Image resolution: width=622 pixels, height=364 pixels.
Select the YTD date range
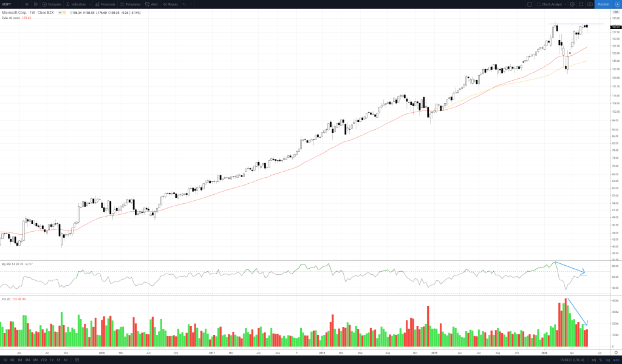pyautogui.click(x=44, y=360)
